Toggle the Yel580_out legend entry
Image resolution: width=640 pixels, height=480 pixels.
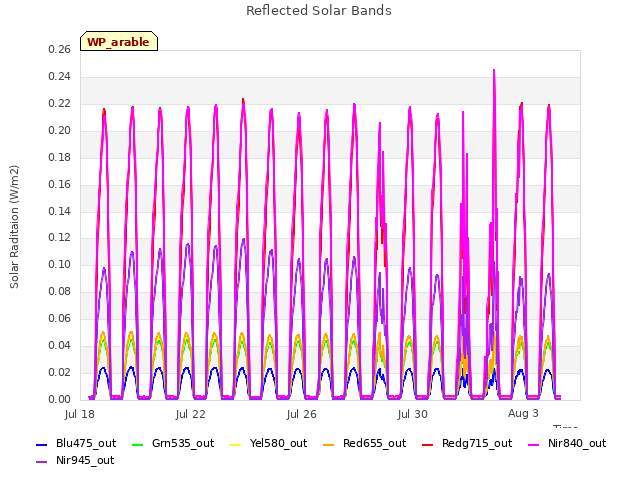[x=269, y=444]
